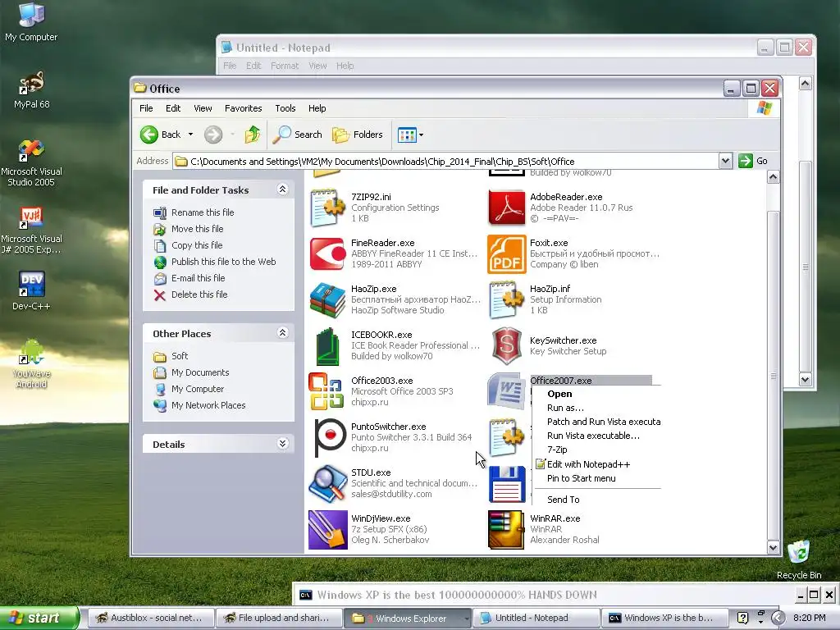Open Search in the Explorer toolbar
This screenshot has height=630, width=840.
297,135
